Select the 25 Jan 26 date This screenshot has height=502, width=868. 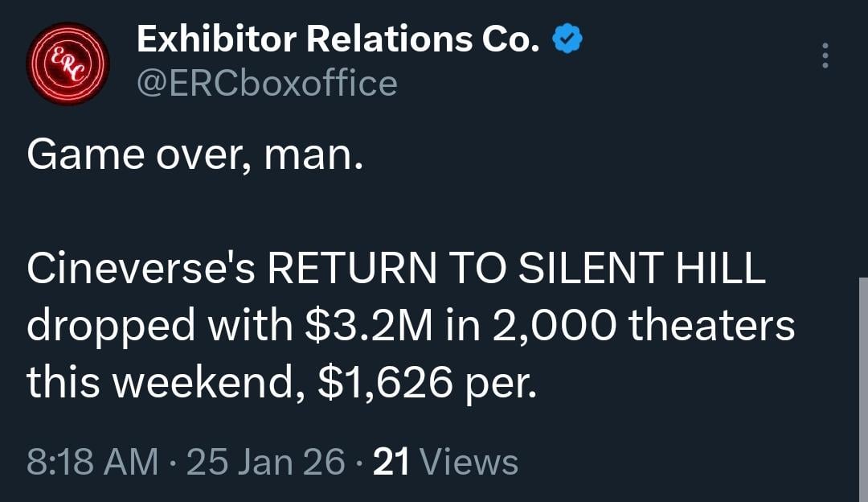coord(265,463)
